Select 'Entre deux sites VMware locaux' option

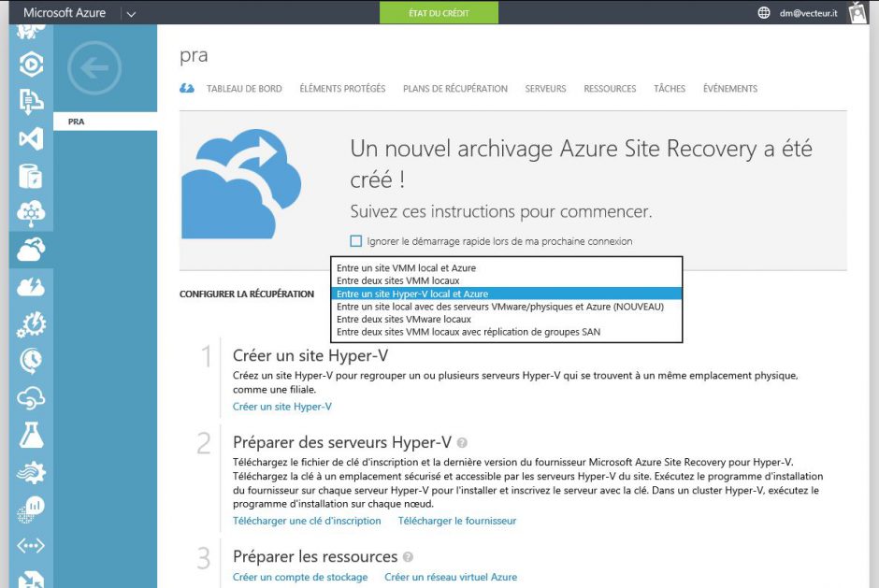click(404, 319)
